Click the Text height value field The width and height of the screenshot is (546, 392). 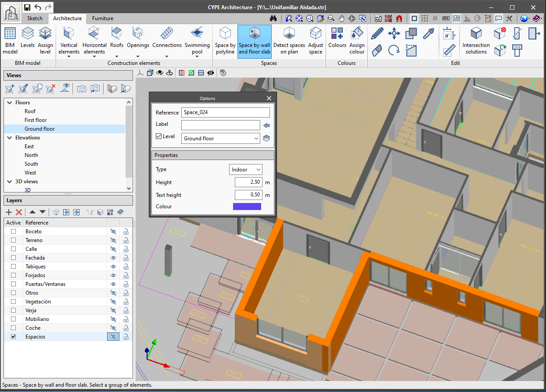tap(248, 195)
